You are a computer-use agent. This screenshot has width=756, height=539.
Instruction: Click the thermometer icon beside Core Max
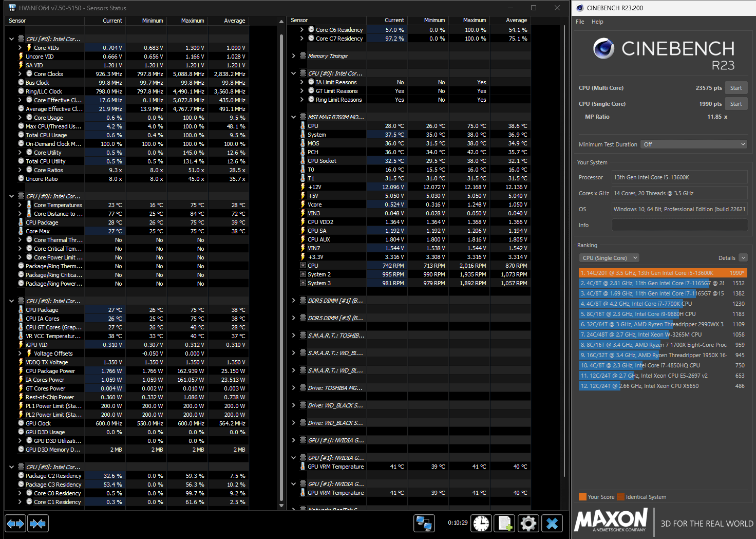tap(21, 231)
